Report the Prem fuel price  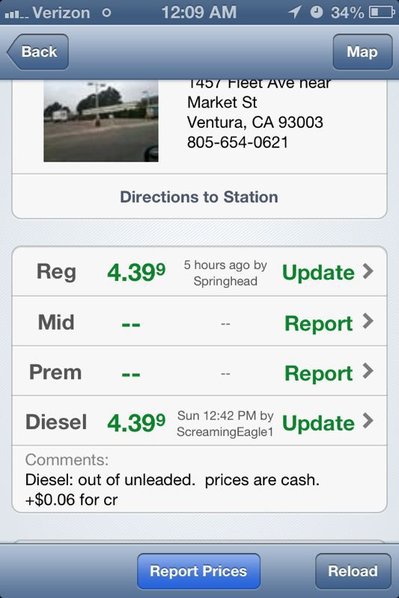point(319,373)
